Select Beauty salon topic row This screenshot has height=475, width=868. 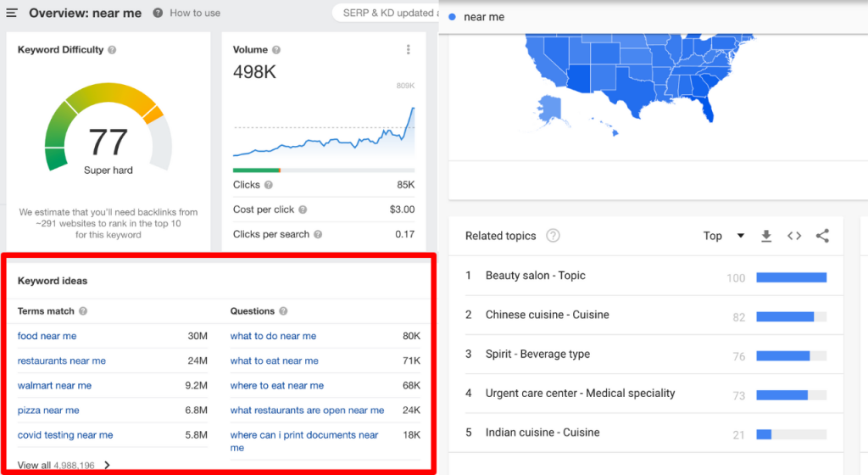point(535,276)
